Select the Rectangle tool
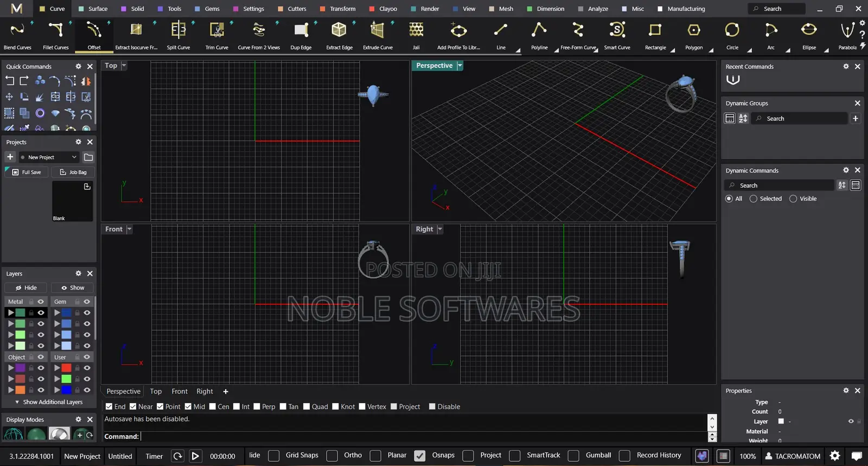 655,36
